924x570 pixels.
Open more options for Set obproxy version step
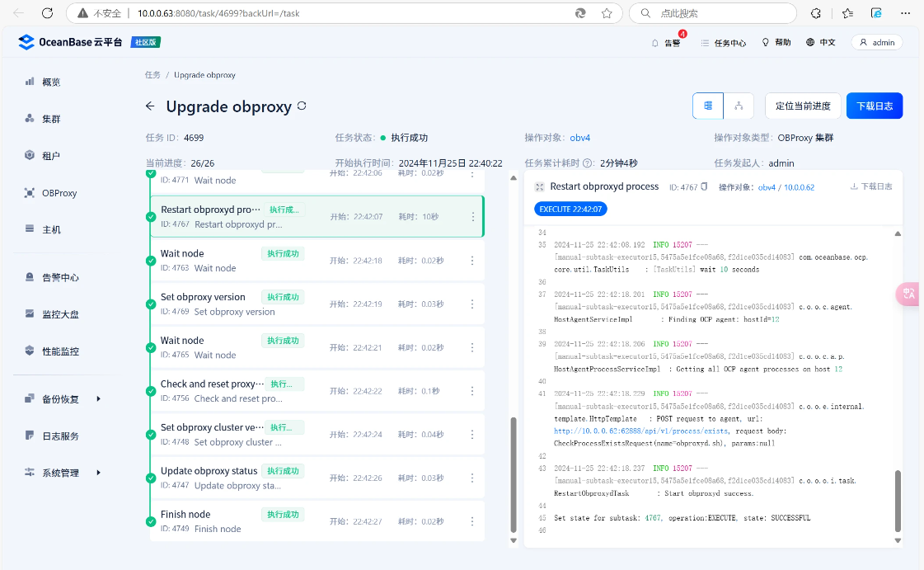[472, 304]
